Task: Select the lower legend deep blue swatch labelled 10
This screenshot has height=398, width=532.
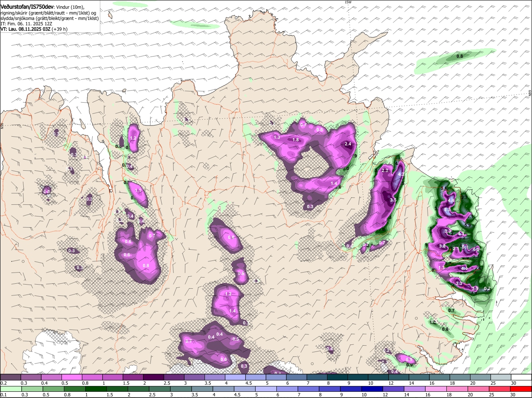Action: coord(372,389)
